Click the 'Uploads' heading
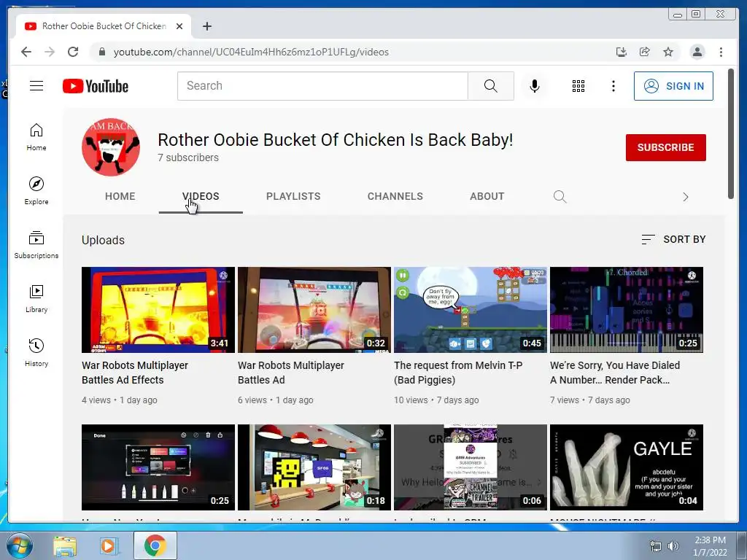 (103, 240)
